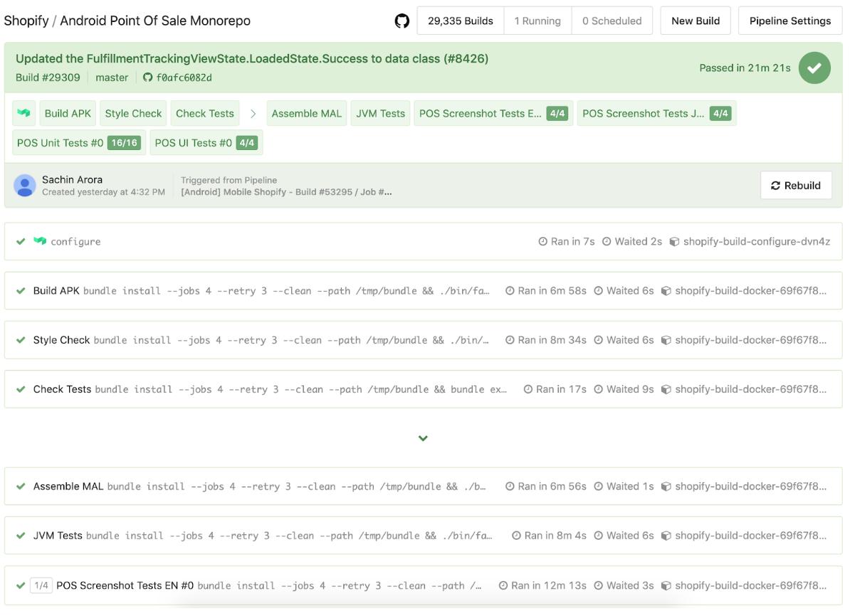Image resolution: width=850 pixels, height=616 pixels.
Task: Click the Rebuild button
Action: coord(796,186)
